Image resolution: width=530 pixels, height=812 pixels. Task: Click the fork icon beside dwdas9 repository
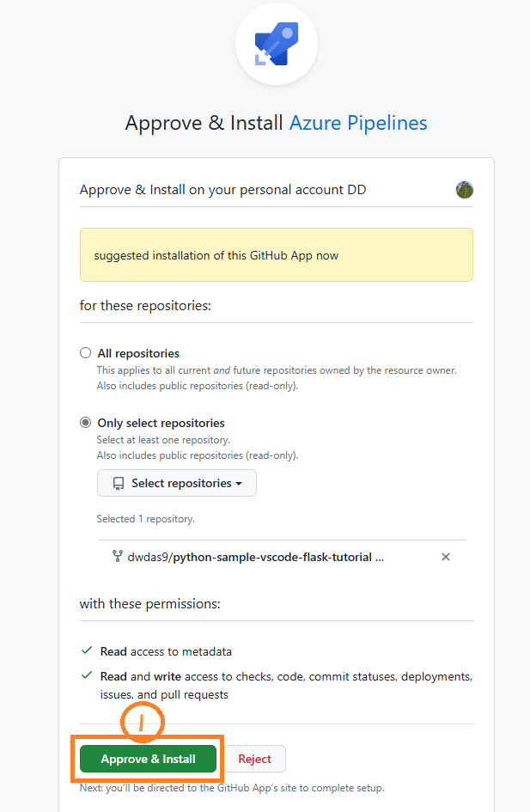click(x=118, y=557)
